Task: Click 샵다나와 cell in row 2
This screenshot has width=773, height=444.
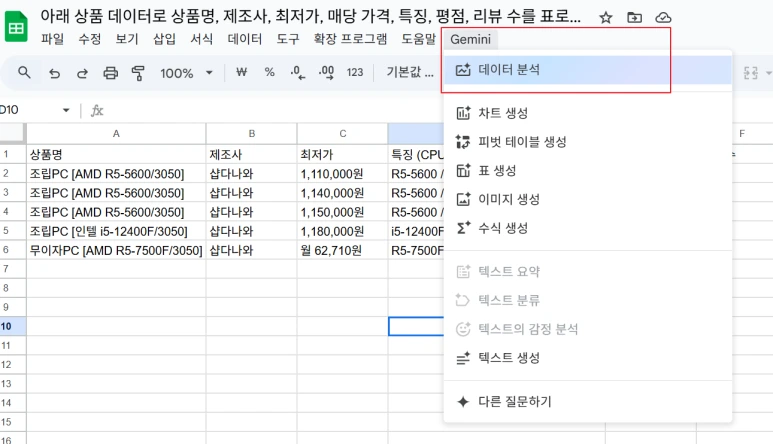Action: (x=251, y=173)
